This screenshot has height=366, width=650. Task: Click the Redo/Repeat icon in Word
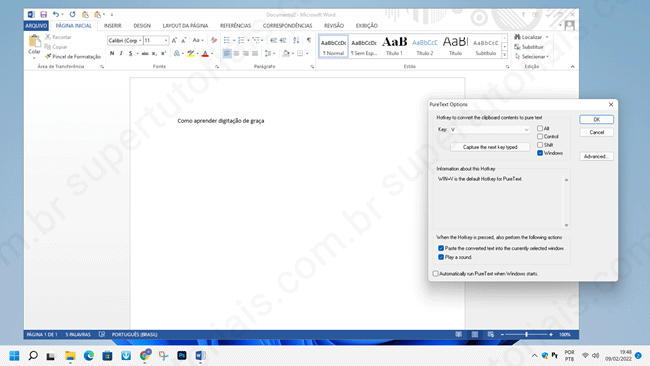(73, 15)
